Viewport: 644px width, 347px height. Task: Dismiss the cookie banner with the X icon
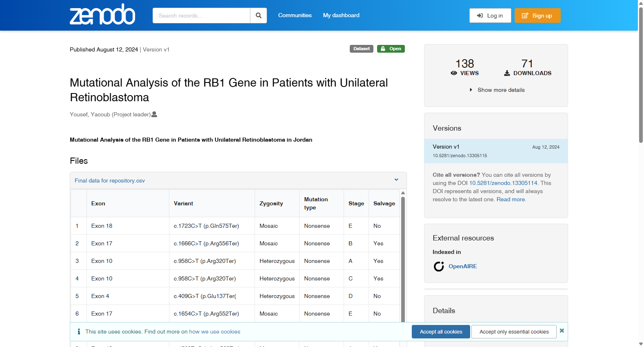[562, 331]
